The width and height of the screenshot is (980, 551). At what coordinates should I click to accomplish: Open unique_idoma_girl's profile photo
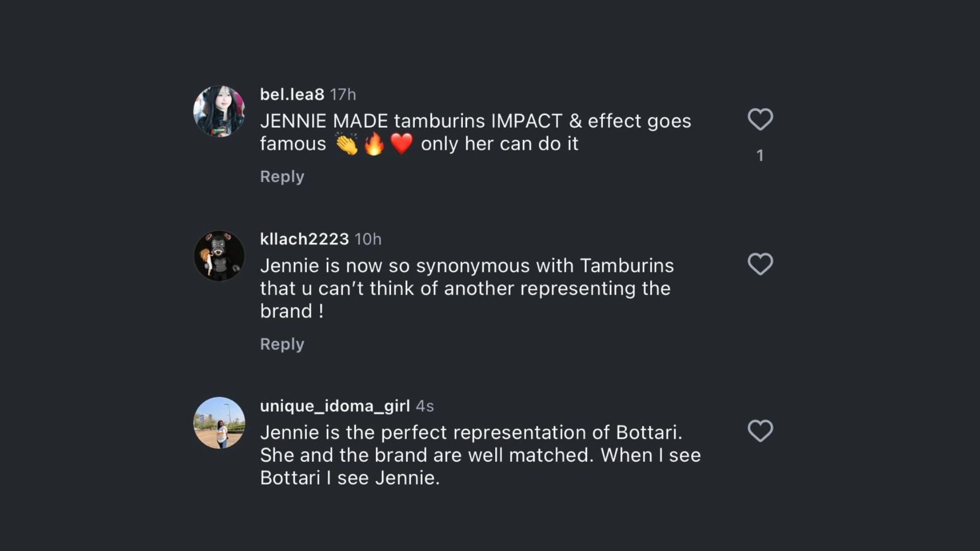click(219, 423)
